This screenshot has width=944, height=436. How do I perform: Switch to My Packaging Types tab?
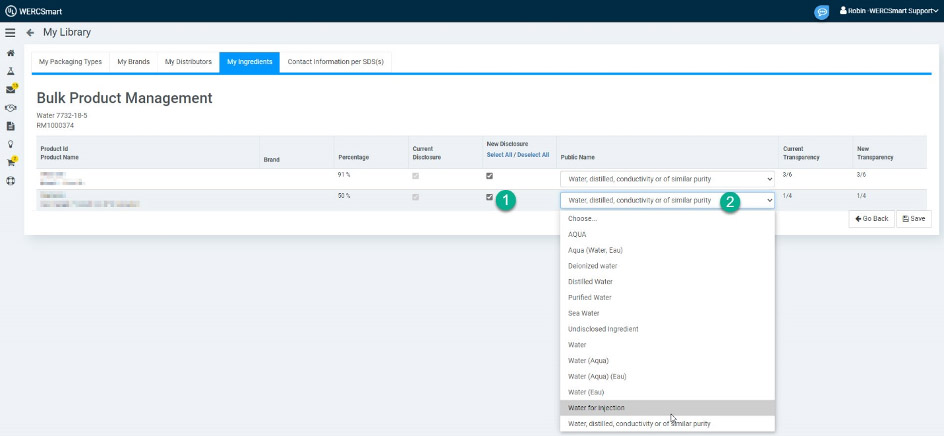[x=70, y=61]
